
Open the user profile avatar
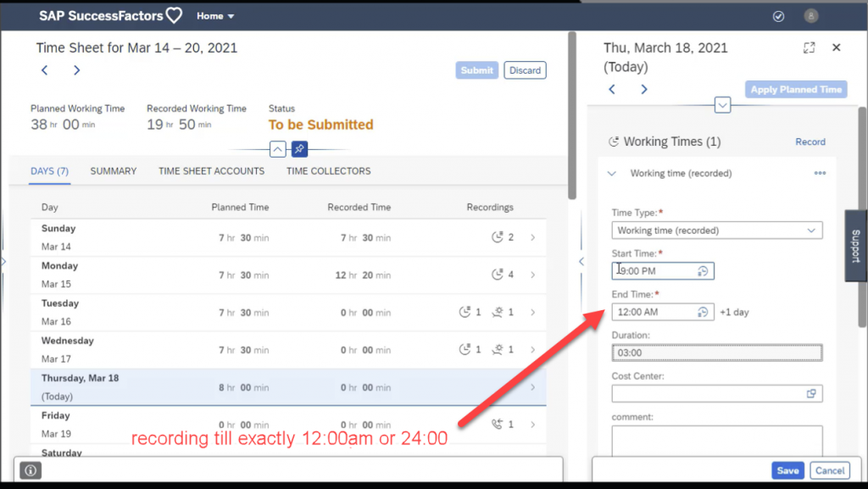811,16
